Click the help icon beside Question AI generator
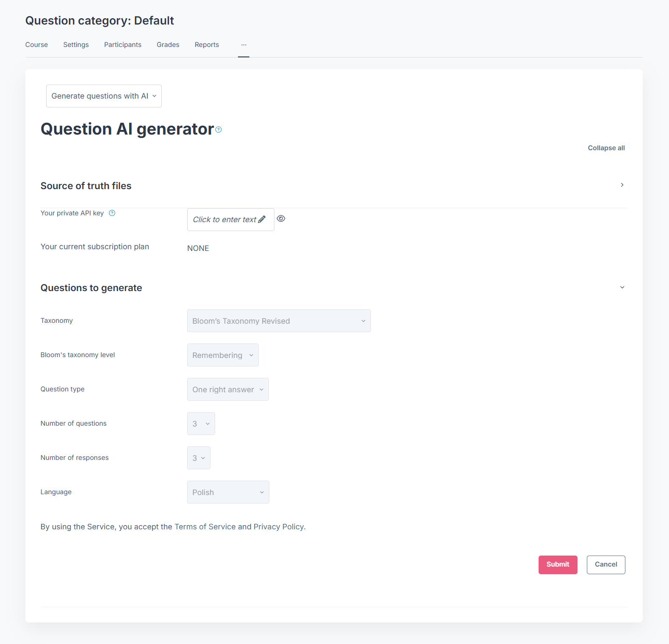The width and height of the screenshot is (669, 644). click(218, 129)
